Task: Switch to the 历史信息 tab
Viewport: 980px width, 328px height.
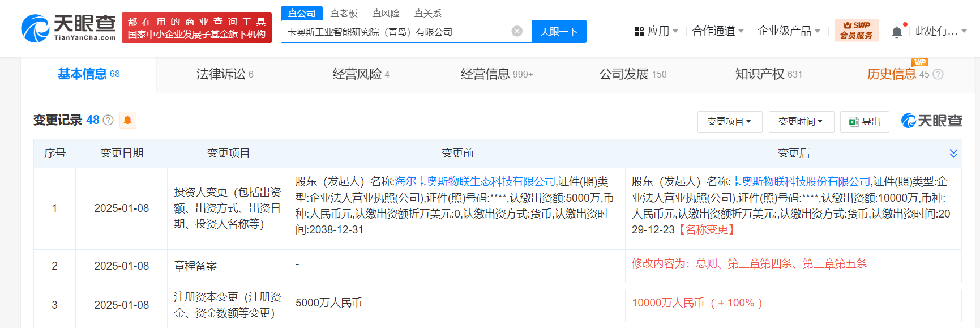Action: (x=898, y=74)
